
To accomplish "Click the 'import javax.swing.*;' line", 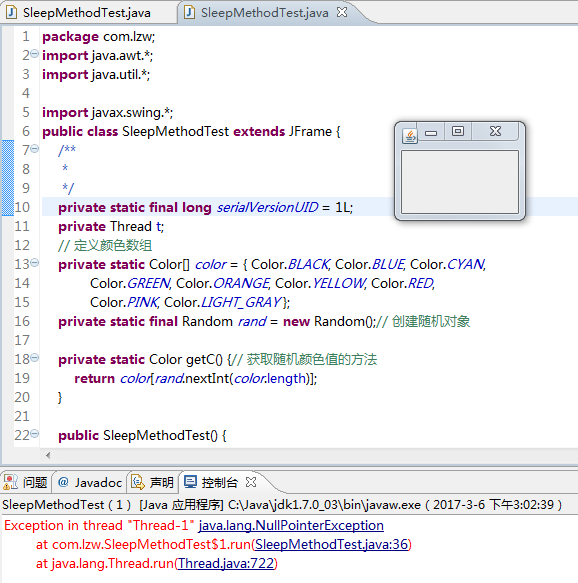I will [x=107, y=112].
